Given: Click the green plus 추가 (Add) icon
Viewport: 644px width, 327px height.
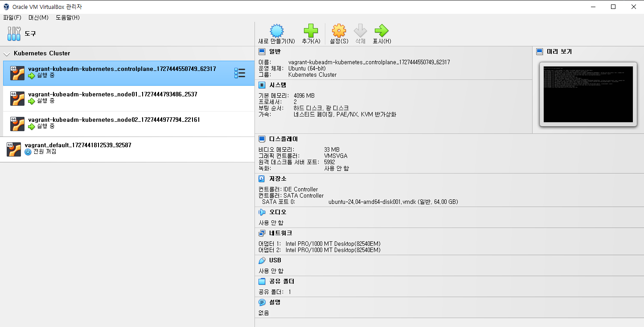Looking at the screenshot, I should click(x=311, y=30).
